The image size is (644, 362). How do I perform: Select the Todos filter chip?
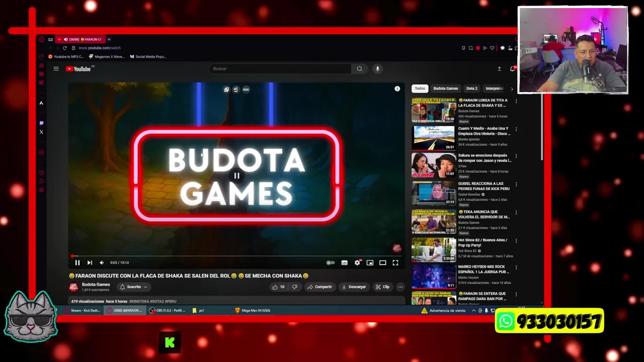(420, 88)
